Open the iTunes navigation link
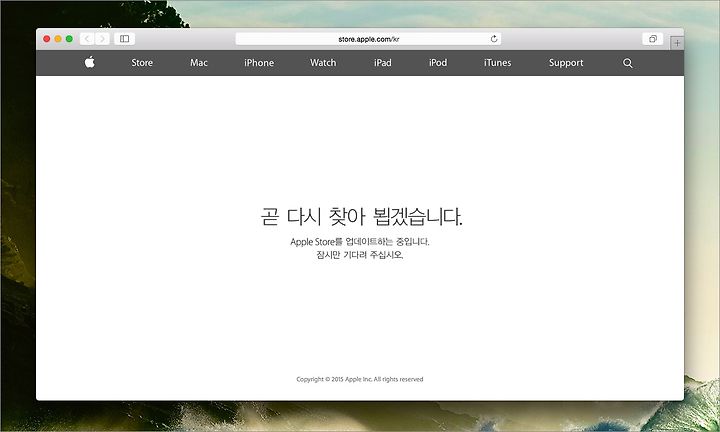 [x=497, y=62]
